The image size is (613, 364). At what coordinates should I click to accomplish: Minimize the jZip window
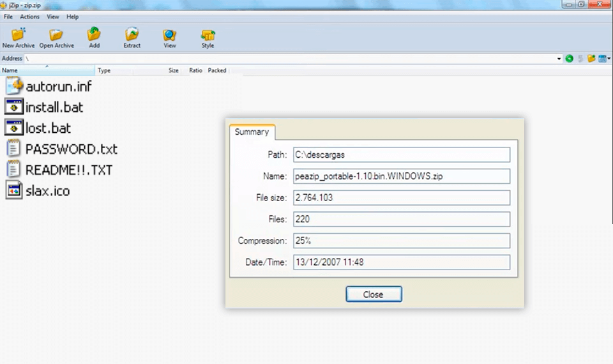568,4
